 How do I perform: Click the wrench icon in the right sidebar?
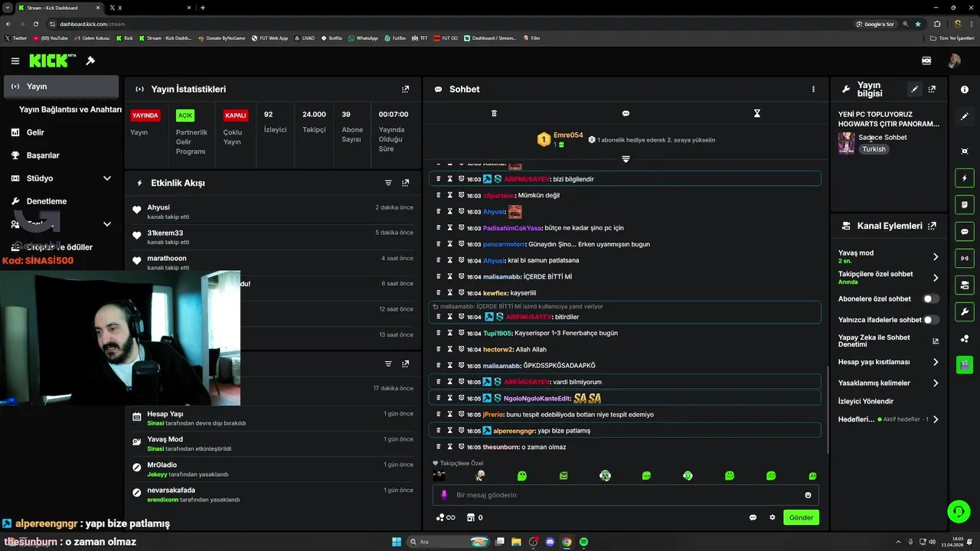pyautogui.click(x=965, y=311)
